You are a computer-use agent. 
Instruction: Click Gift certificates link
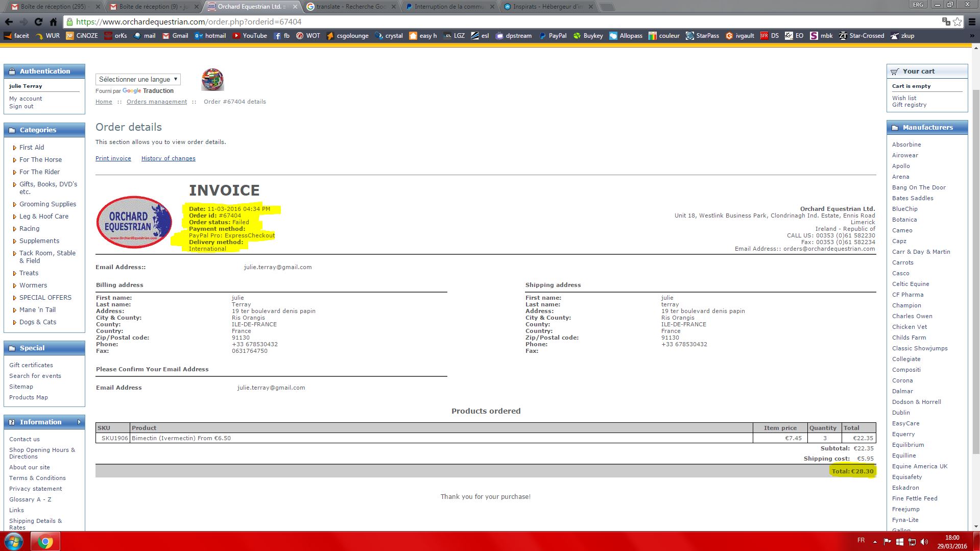(x=31, y=365)
